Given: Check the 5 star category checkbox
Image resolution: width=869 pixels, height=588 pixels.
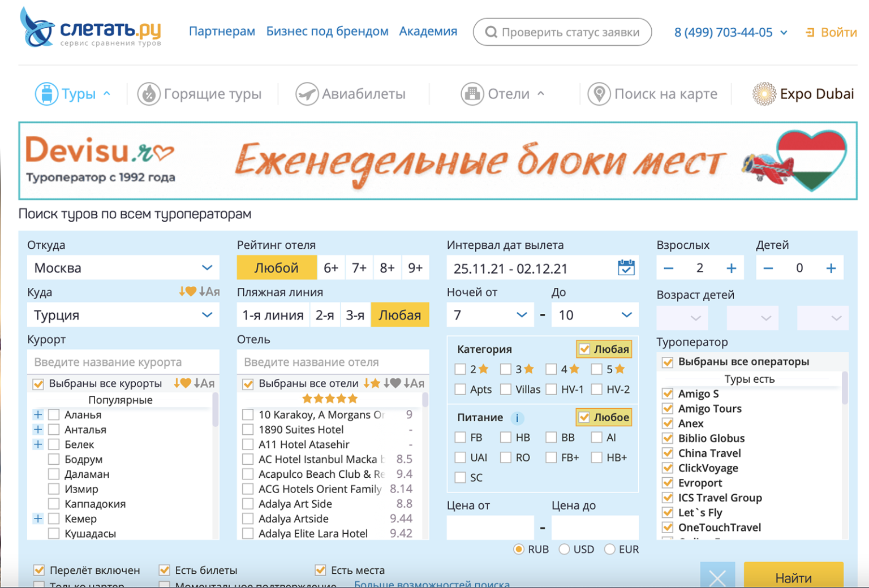Looking at the screenshot, I should point(596,369).
